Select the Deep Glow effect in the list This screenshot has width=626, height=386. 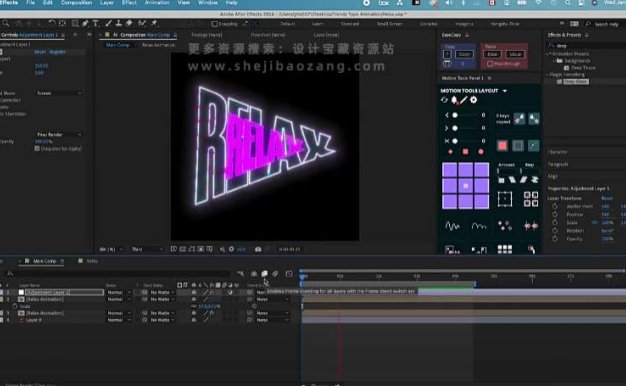tap(576, 81)
